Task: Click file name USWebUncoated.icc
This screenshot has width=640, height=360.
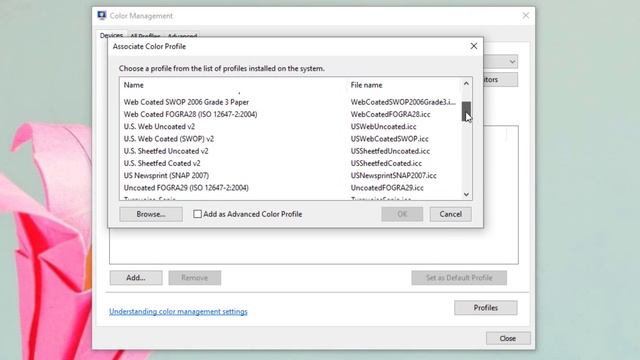Action: coord(383,127)
